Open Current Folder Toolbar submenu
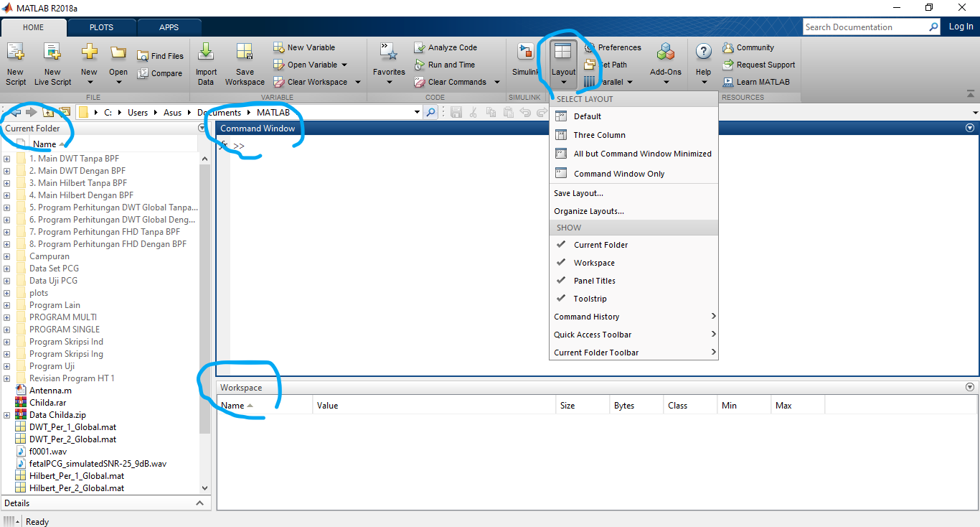The width and height of the screenshot is (980, 527). pos(633,353)
